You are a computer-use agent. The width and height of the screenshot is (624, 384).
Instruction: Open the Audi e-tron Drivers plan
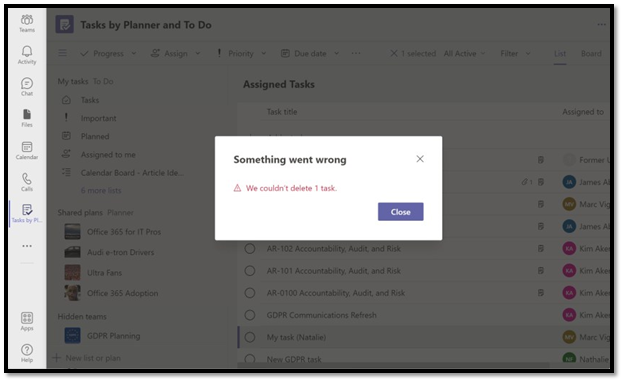pos(120,252)
